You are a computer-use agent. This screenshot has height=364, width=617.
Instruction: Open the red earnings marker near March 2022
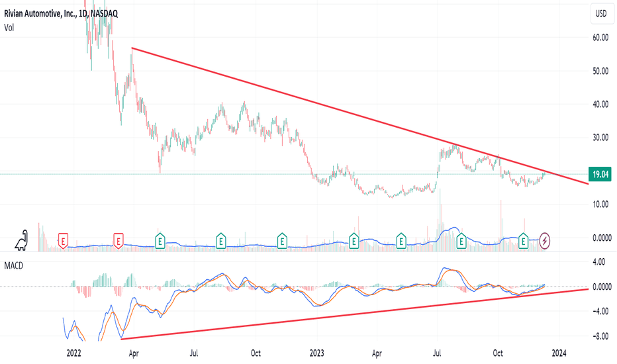click(118, 240)
